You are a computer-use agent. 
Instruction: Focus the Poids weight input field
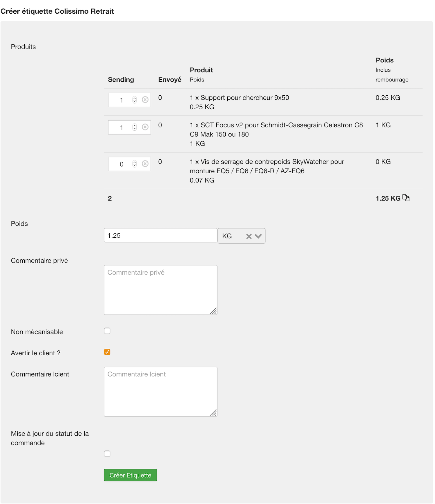click(161, 235)
